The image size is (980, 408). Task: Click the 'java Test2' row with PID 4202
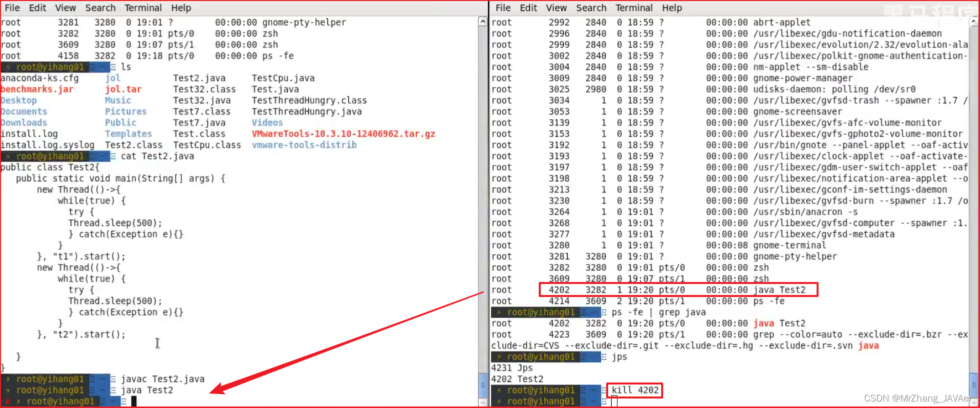point(678,289)
